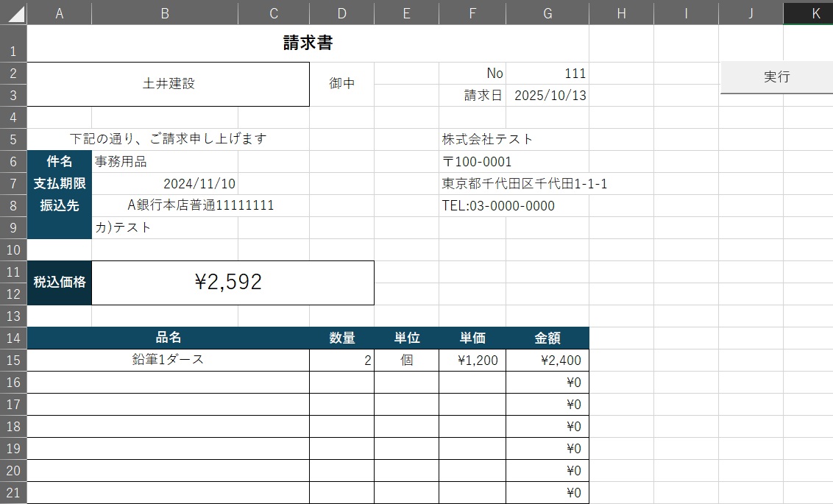Select the payment deadline 2024/11/10
The height and width of the screenshot is (504, 833).
[x=199, y=184]
